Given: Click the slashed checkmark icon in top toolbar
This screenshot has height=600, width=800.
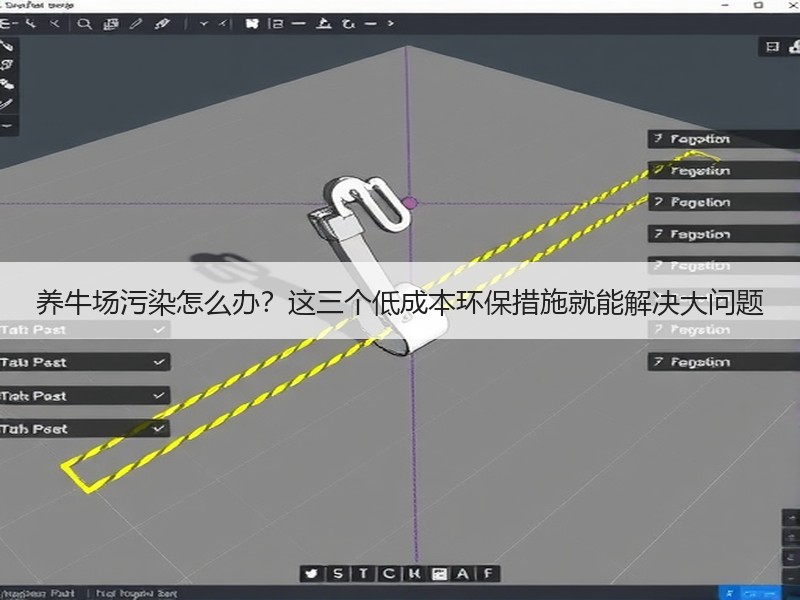Looking at the screenshot, I should click(x=224, y=23).
